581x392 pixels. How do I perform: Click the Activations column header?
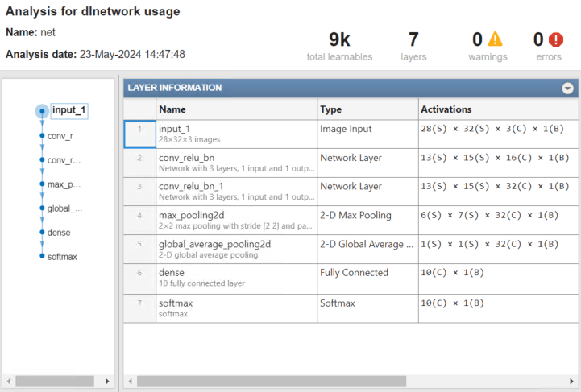tap(446, 109)
